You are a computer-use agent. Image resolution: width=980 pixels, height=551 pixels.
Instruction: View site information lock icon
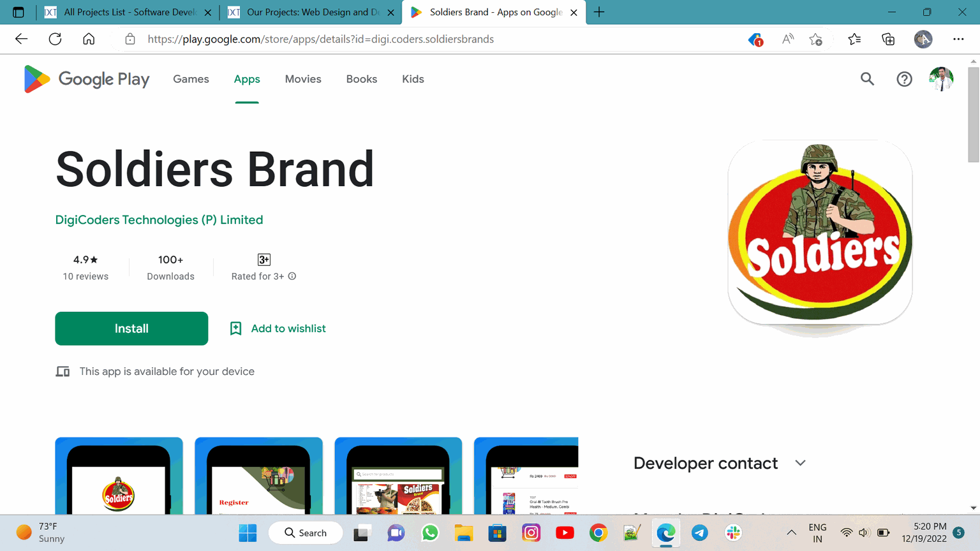point(130,39)
